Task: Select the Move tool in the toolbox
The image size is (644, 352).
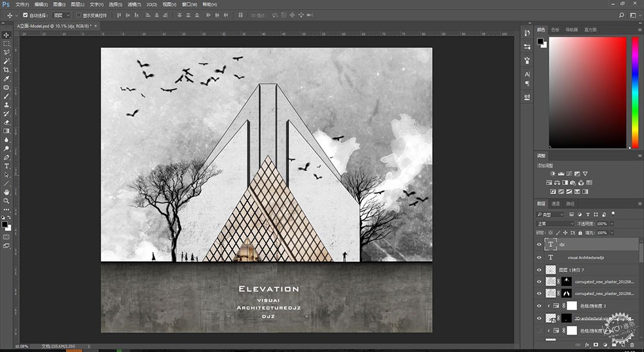Action: click(x=6, y=35)
